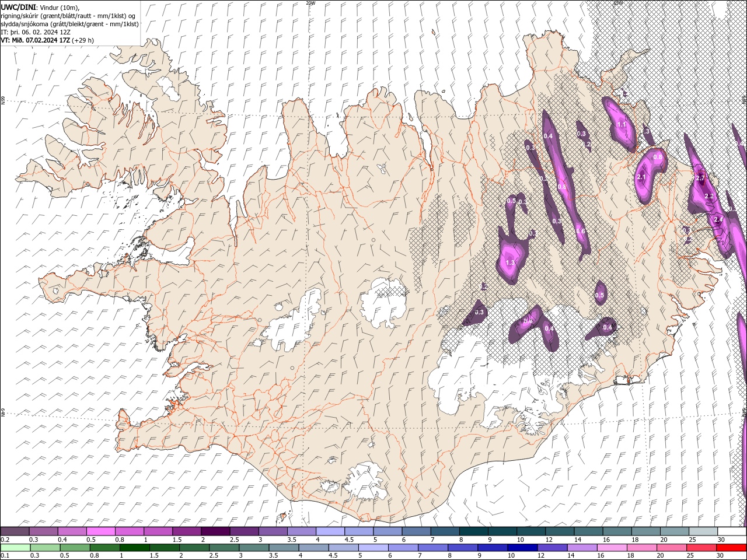Viewport: 747px width, 560px height.
Task: Pick the upper snow legend swatch labeled 25
Action: pyautogui.click(x=703, y=531)
